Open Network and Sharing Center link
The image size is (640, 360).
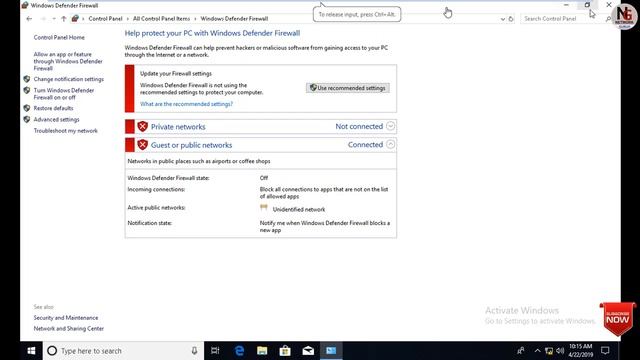(69, 329)
